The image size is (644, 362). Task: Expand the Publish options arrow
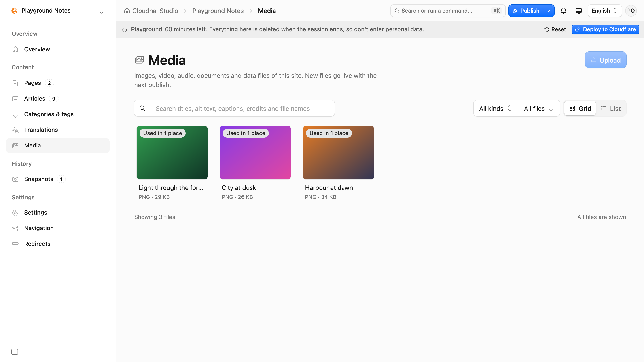click(548, 11)
